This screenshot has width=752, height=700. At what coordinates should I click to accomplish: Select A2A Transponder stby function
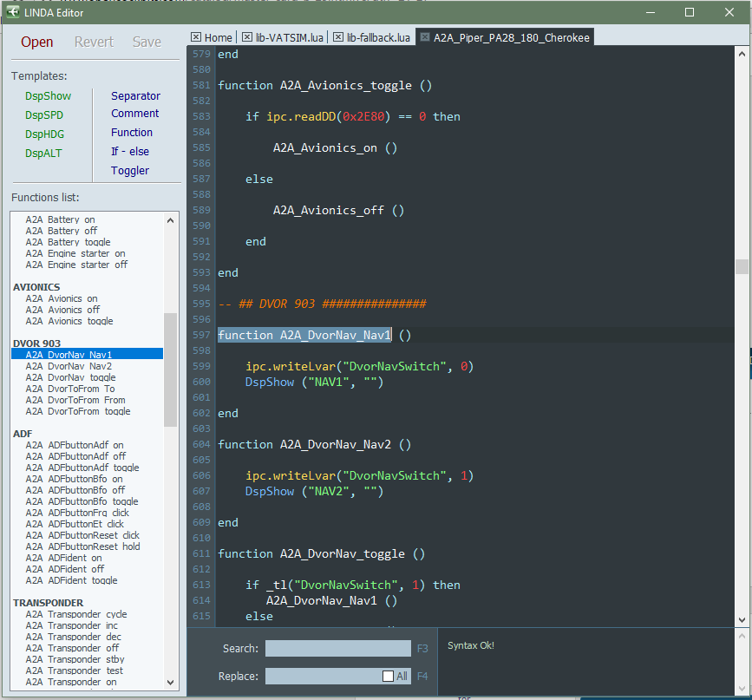[x=75, y=659]
